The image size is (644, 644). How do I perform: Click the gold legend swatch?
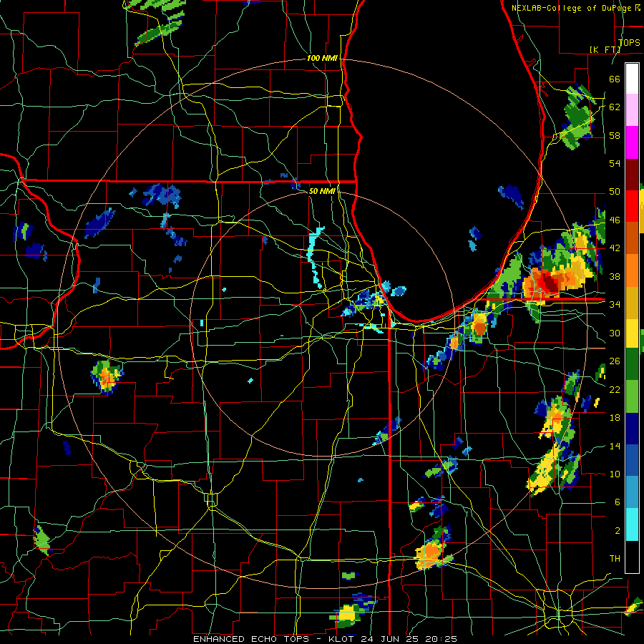632,303
